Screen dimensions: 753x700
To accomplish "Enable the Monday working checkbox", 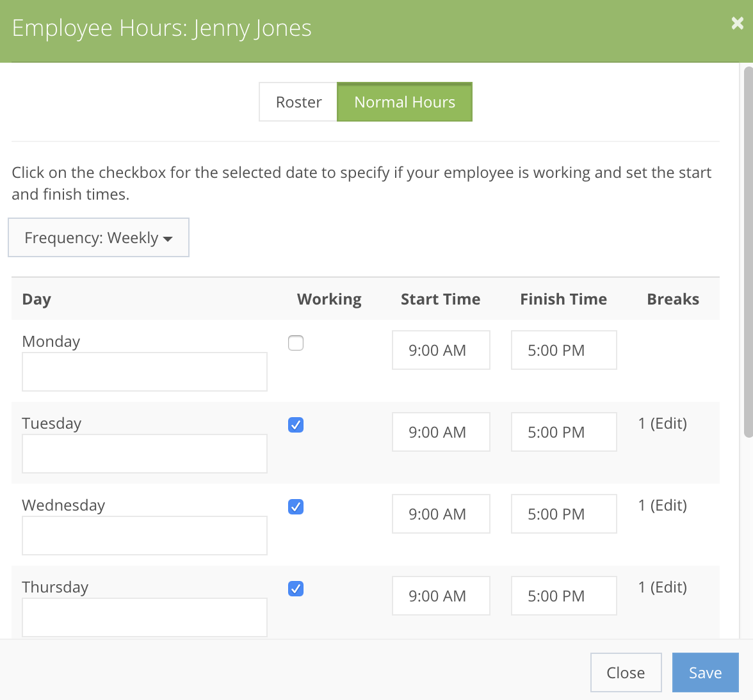I will pos(296,344).
